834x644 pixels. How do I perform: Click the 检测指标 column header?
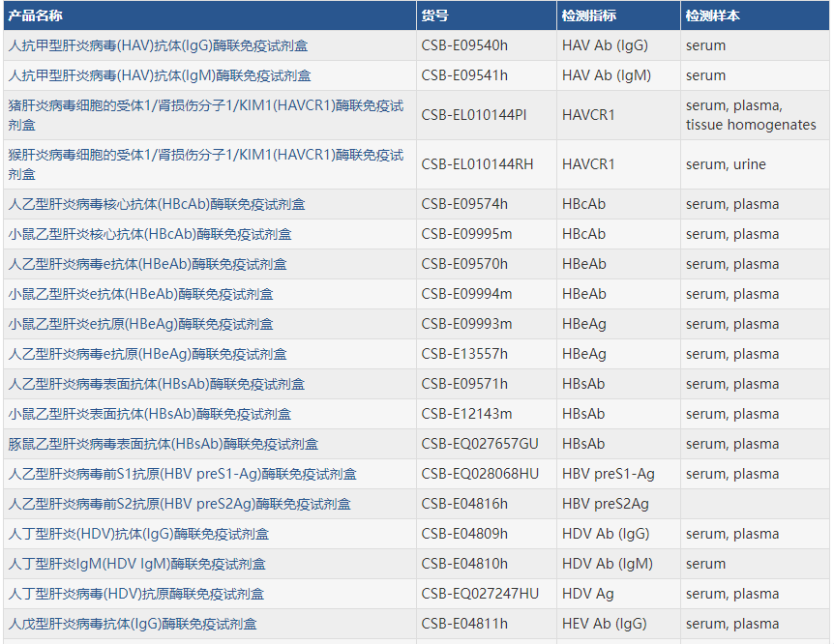pyautogui.click(x=588, y=15)
